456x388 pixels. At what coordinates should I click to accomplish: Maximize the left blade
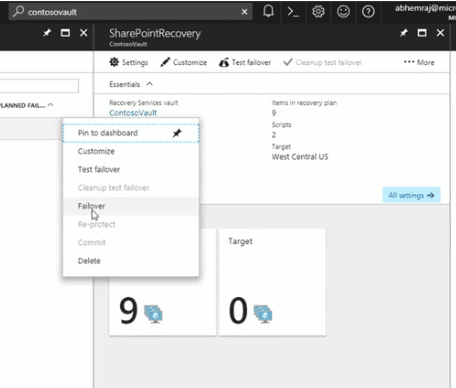click(x=65, y=33)
